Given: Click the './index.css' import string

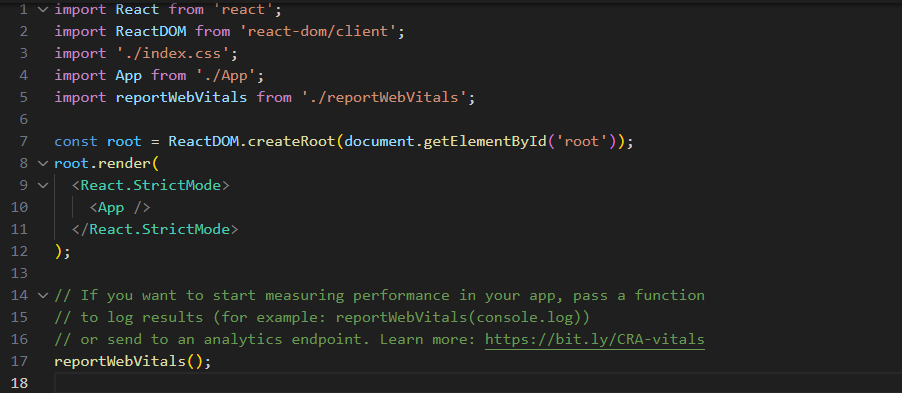Looking at the screenshot, I should coord(173,54).
